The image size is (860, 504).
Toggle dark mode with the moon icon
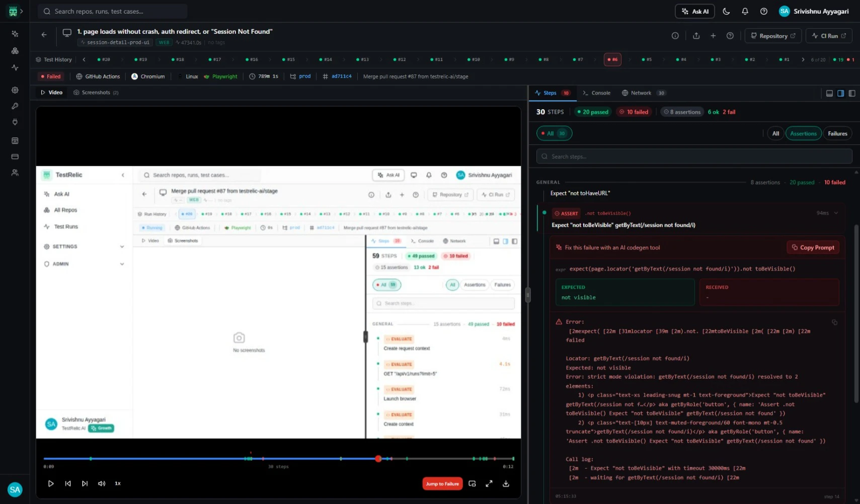726,11
